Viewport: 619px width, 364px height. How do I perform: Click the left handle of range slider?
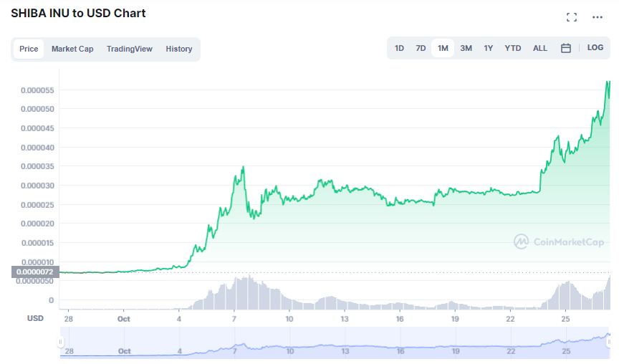(x=61, y=343)
